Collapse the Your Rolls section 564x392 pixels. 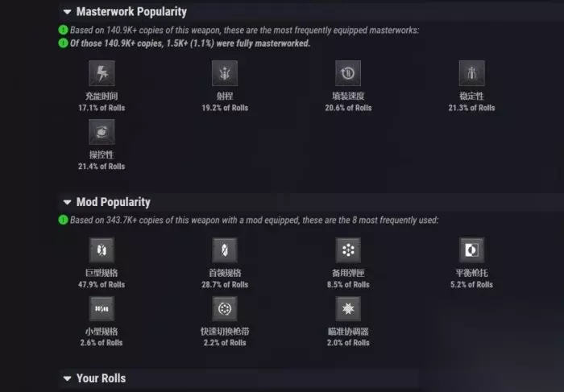coord(66,378)
